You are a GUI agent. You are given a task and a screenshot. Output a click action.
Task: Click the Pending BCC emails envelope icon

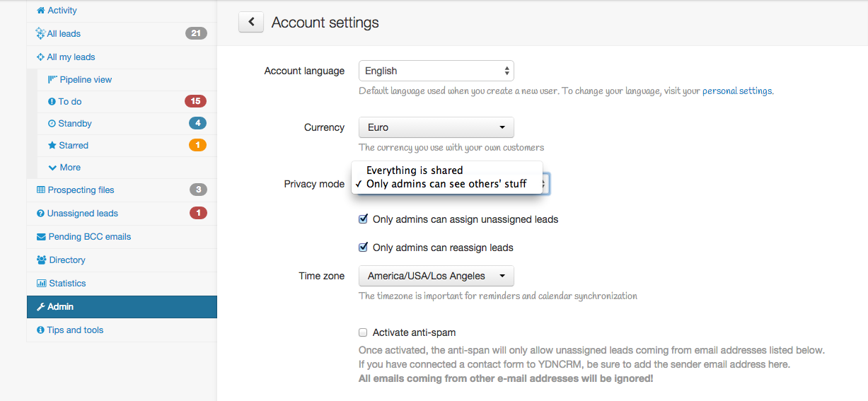(x=41, y=237)
